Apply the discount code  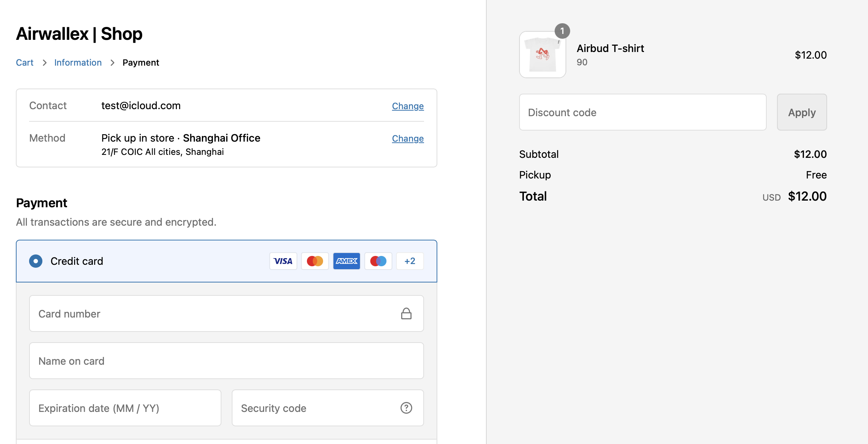(x=802, y=112)
